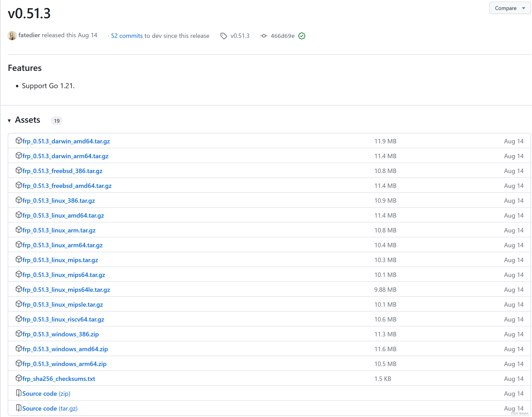Download frp_0.51.3_linux_arm64.tar.gz

point(62,245)
